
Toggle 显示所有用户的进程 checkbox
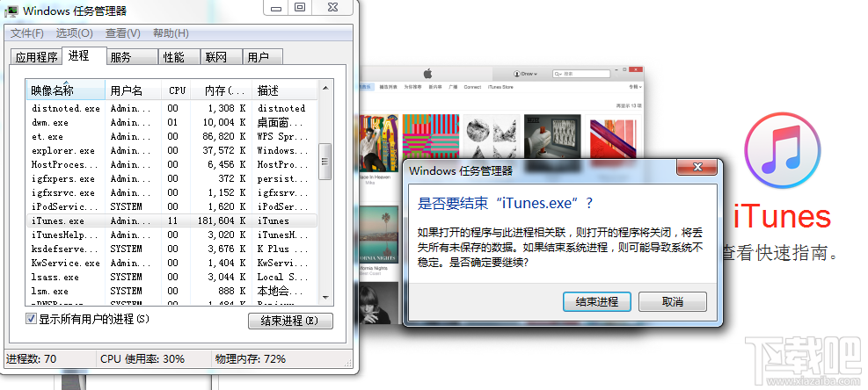click(31, 319)
